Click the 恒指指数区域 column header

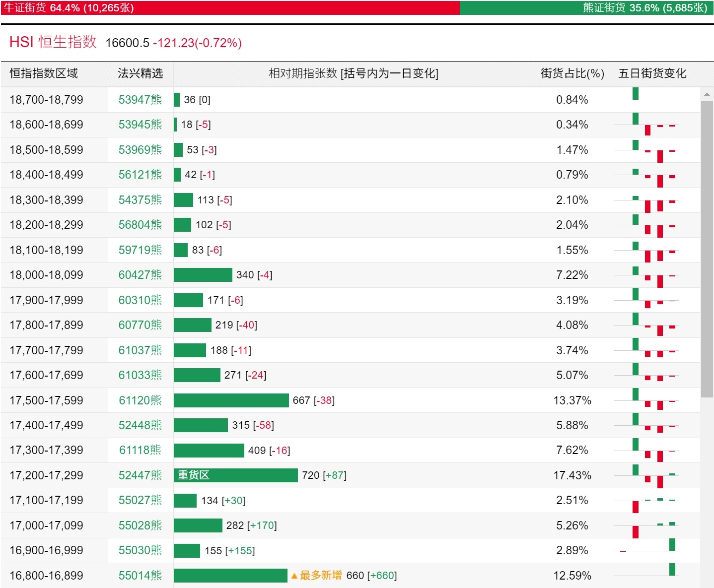pos(44,73)
